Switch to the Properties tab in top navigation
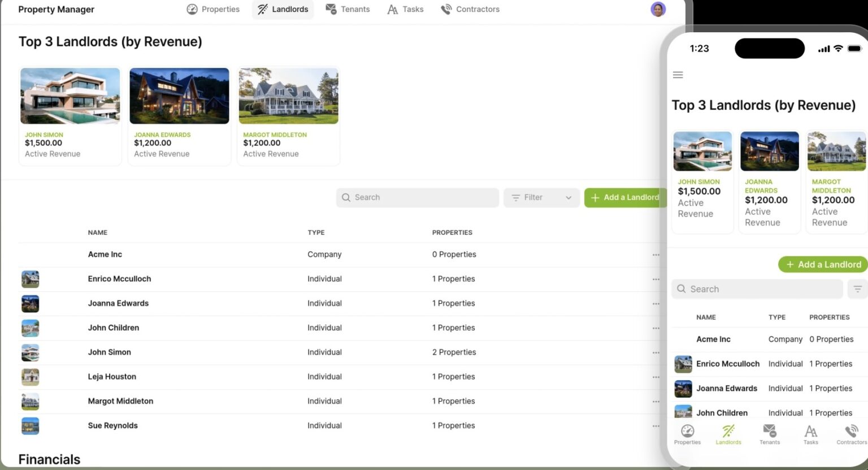868x470 pixels. pyautogui.click(x=213, y=9)
